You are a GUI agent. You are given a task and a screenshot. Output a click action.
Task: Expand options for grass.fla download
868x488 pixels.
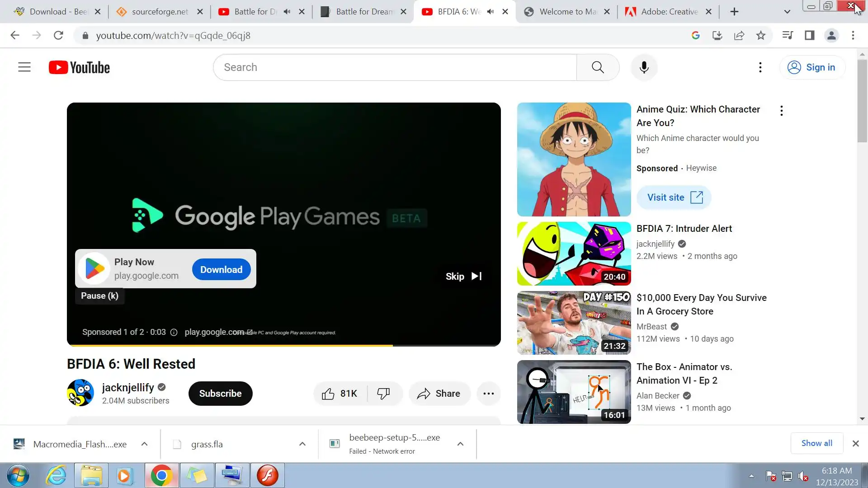(x=302, y=444)
